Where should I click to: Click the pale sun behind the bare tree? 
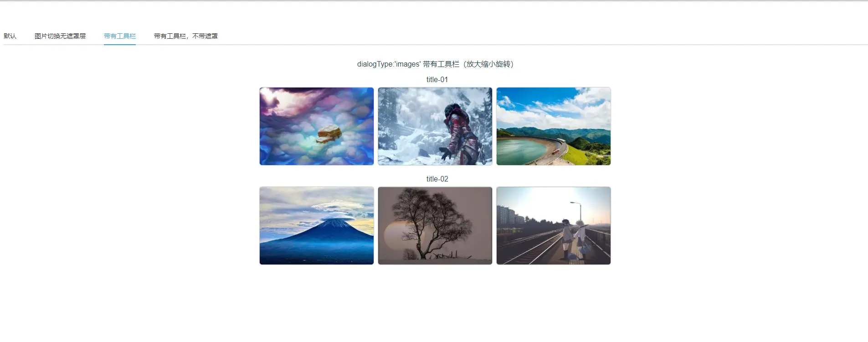(x=395, y=235)
